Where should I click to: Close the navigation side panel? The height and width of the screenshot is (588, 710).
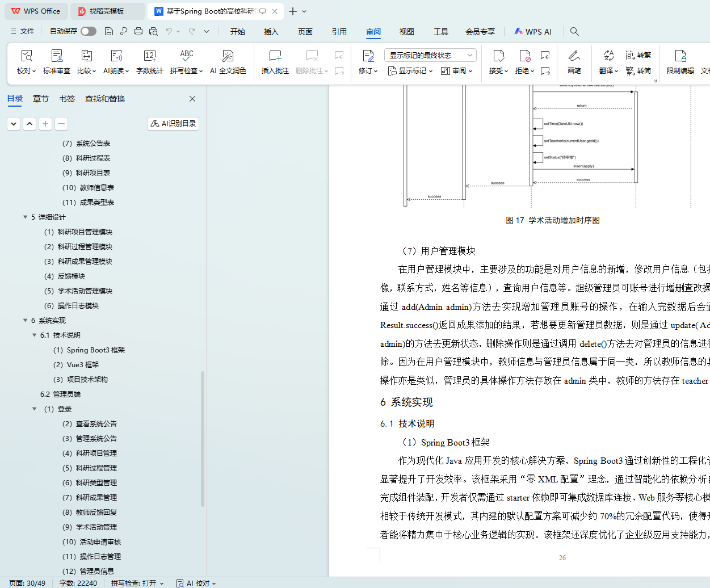(x=192, y=99)
